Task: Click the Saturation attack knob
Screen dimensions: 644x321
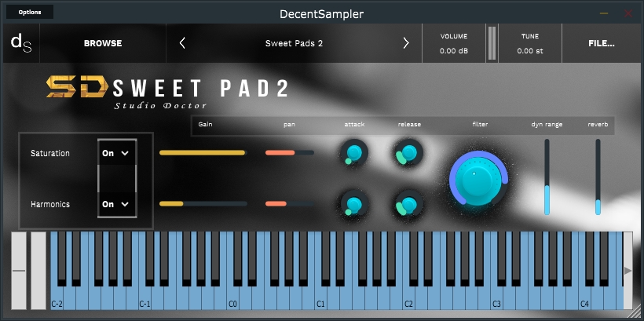Action: (353, 153)
